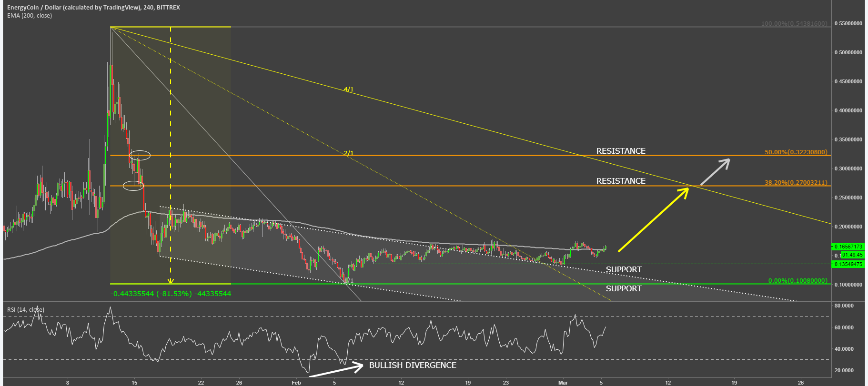
Task: Click date label 5 right after Feb
Action: click(x=334, y=383)
